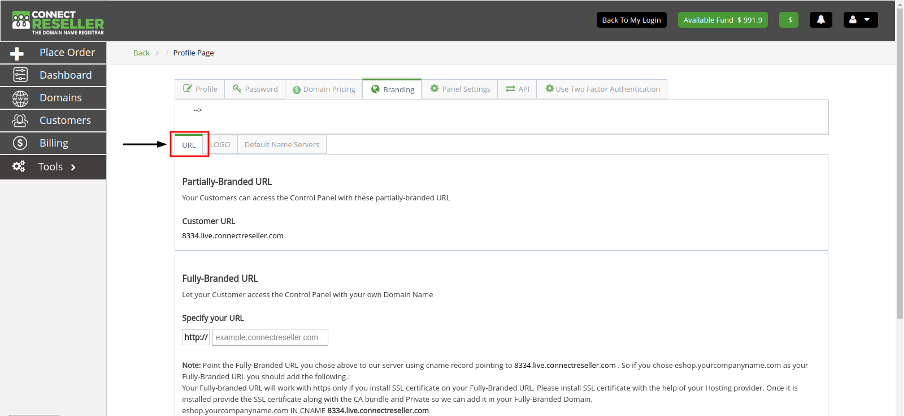Click the Fully-Branded URL heading
The width and height of the screenshot is (904, 416).
coord(220,278)
